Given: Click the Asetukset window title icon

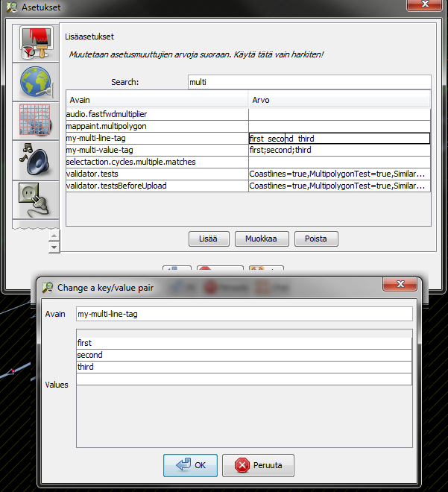Looking at the screenshot, I should point(11,7).
